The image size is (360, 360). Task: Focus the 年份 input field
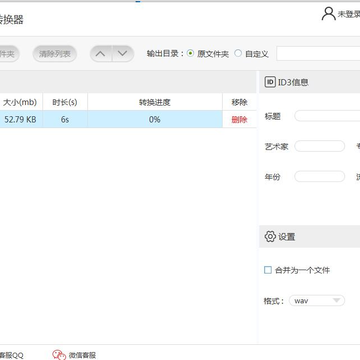pyautogui.click(x=319, y=176)
